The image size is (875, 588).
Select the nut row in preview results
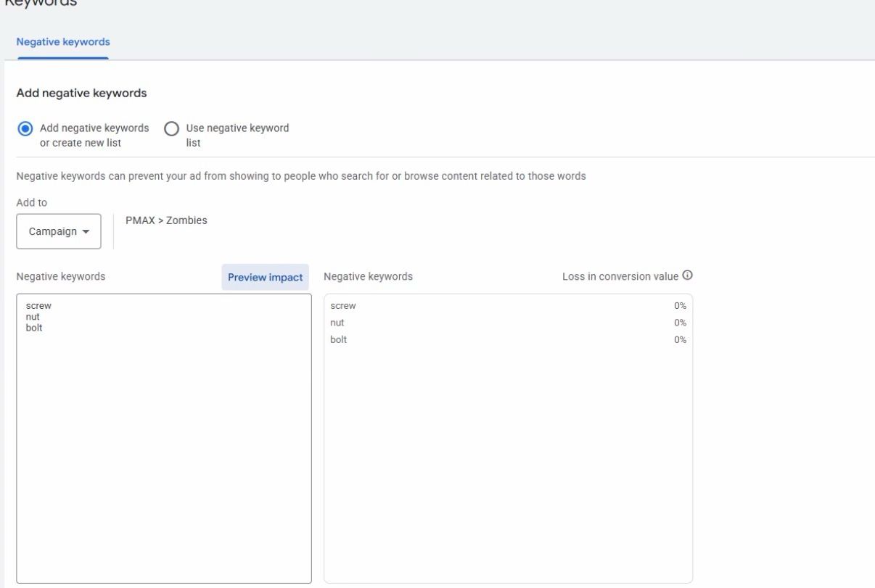pos(508,323)
